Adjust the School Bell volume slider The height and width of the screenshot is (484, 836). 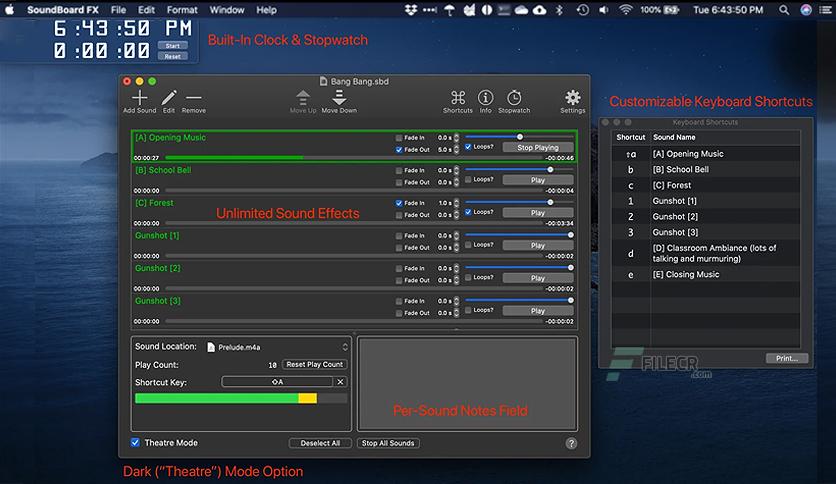[519, 170]
